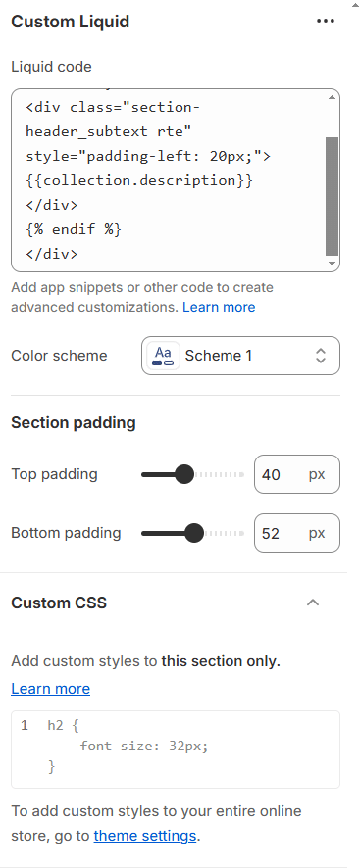
Task: Click the panel scroll-up arrow at the top right
Action: tap(354, 5)
